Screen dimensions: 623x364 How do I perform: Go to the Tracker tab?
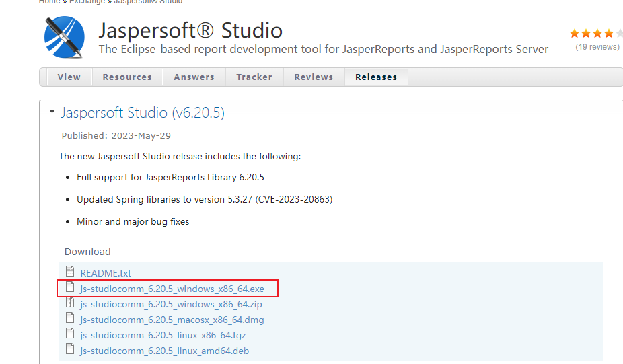click(x=254, y=77)
